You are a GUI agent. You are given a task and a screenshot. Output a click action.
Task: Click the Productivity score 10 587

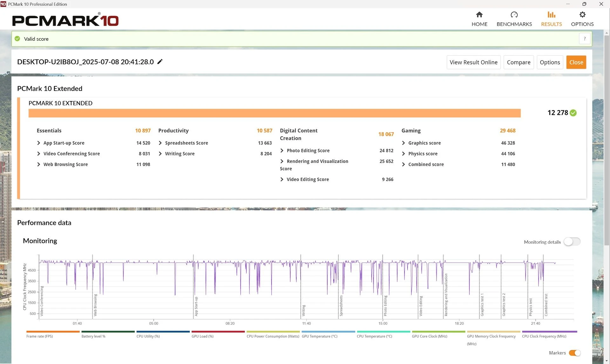(x=264, y=131)
